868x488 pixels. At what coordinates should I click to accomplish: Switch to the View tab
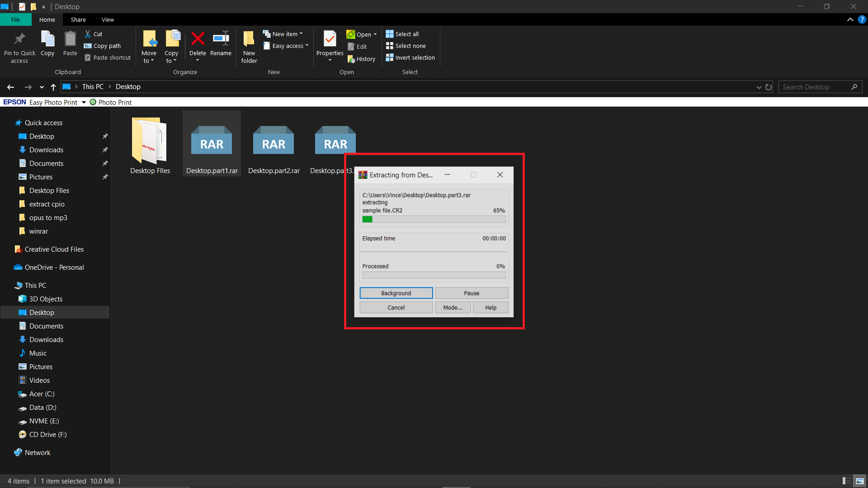tap(108, 19)
